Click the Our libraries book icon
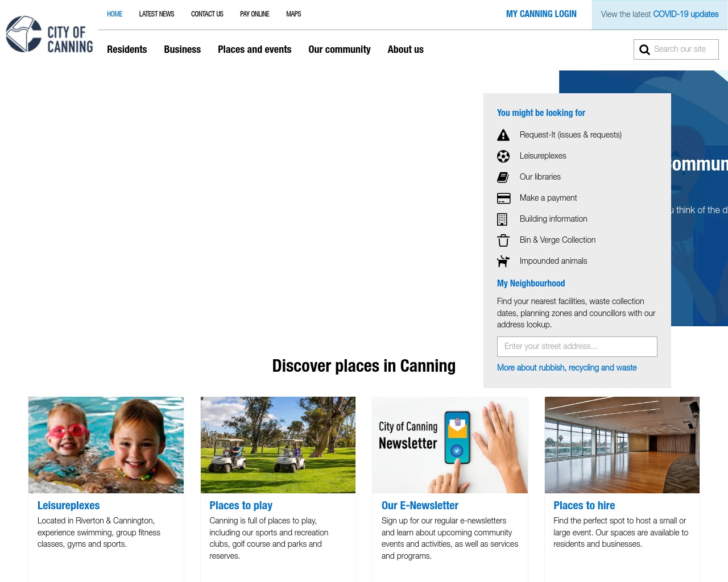 (x=503, y=177)
